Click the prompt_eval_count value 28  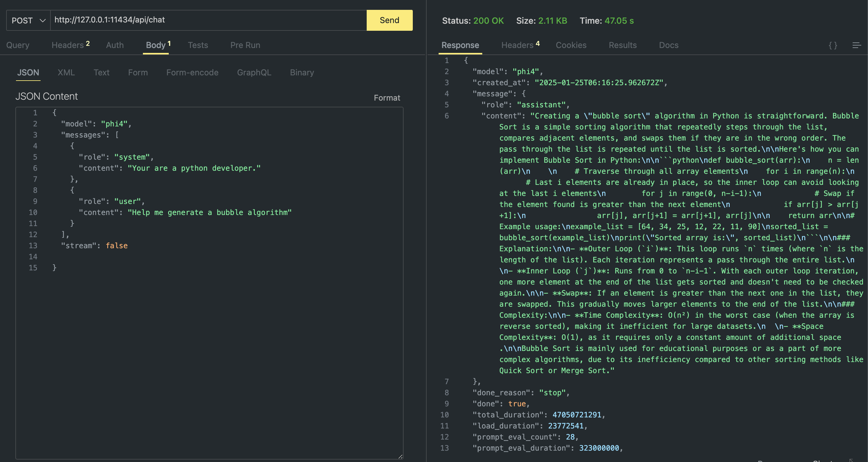pyautogui.click(x=570, y=437)
